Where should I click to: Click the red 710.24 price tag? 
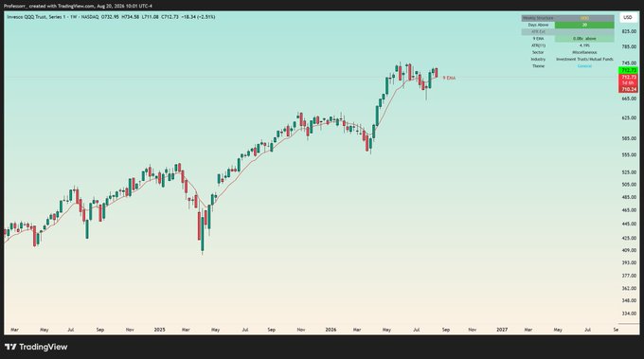tap(629, 89)
